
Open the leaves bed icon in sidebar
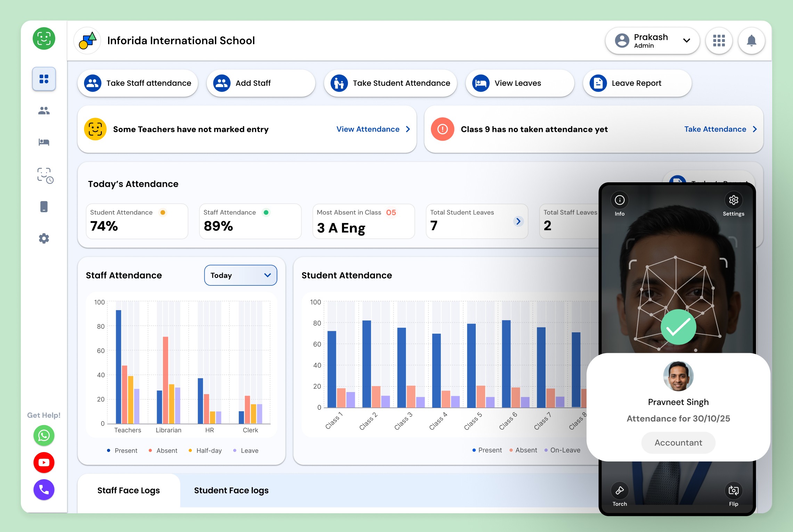[44, 142]
